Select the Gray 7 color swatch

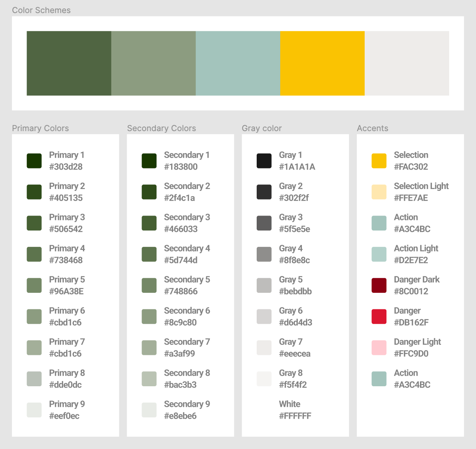coord(264,347)
